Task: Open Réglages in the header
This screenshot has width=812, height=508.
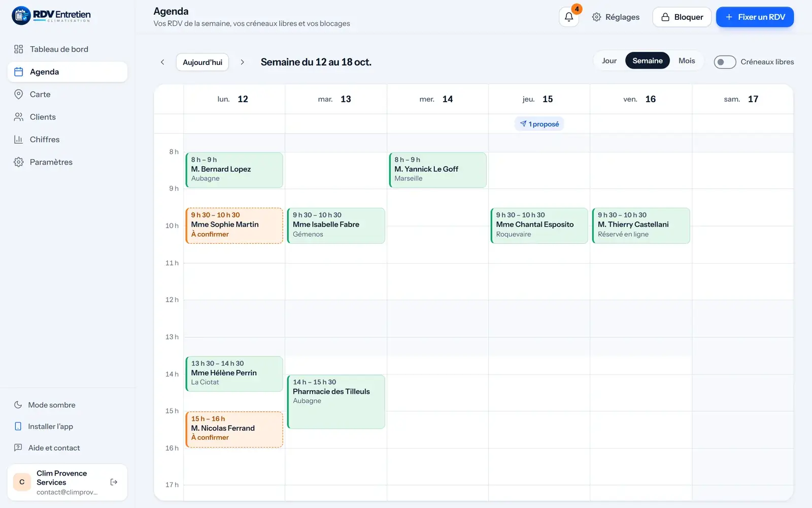Action: (616, 17)
